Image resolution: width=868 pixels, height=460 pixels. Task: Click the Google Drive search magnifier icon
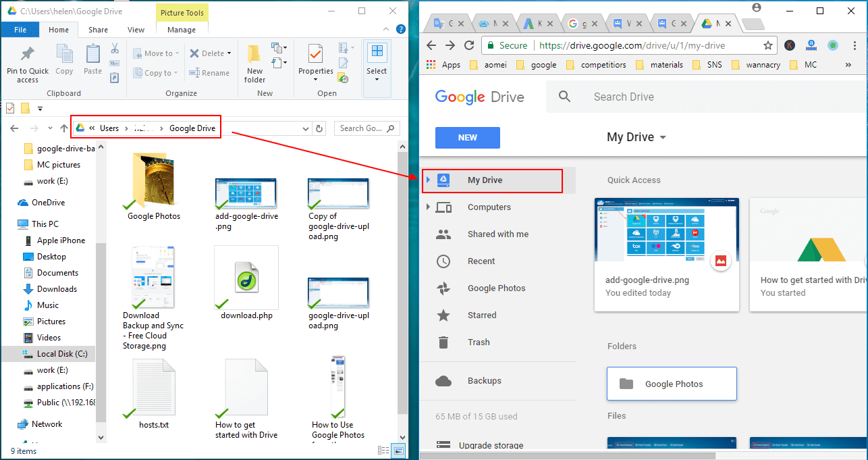[x=565, y=97]
